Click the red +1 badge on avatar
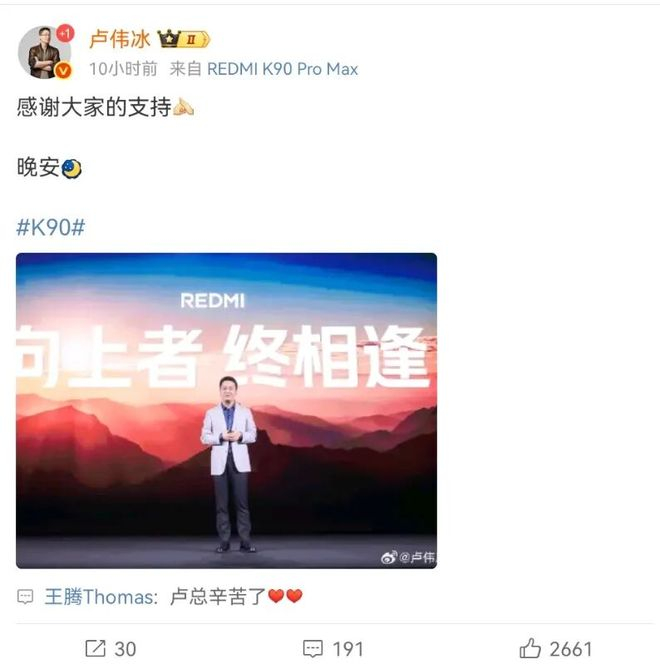The height and width of the screenshot is (669, 660). coord(65,33)
